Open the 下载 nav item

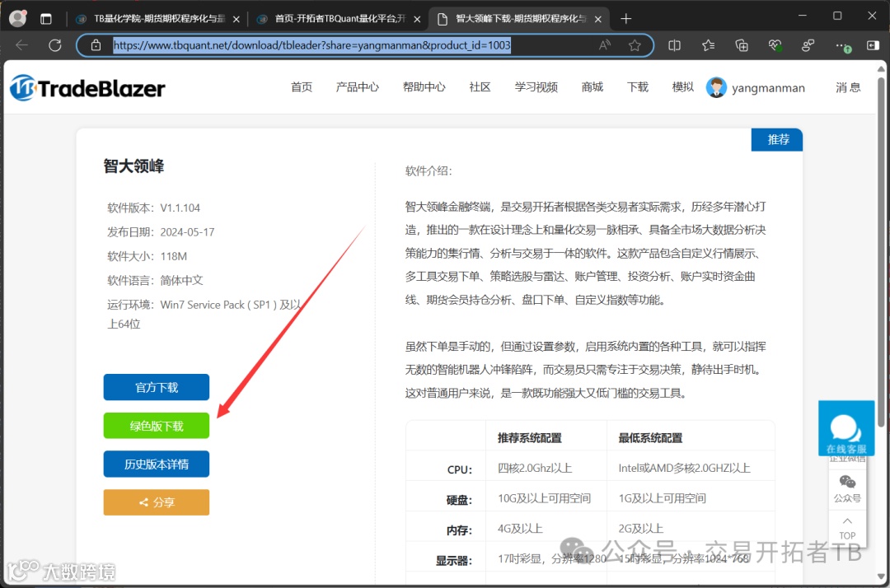tap(637, 87)
